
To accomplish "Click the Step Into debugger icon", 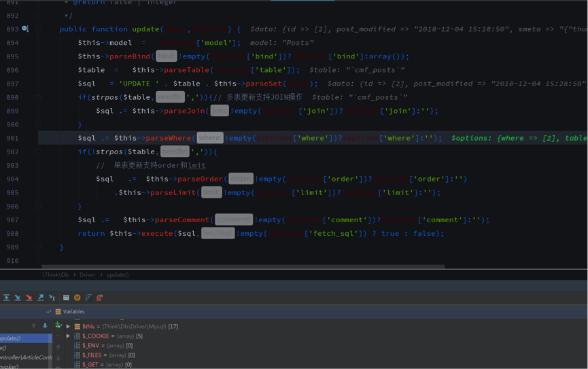I will coord(18,298).
